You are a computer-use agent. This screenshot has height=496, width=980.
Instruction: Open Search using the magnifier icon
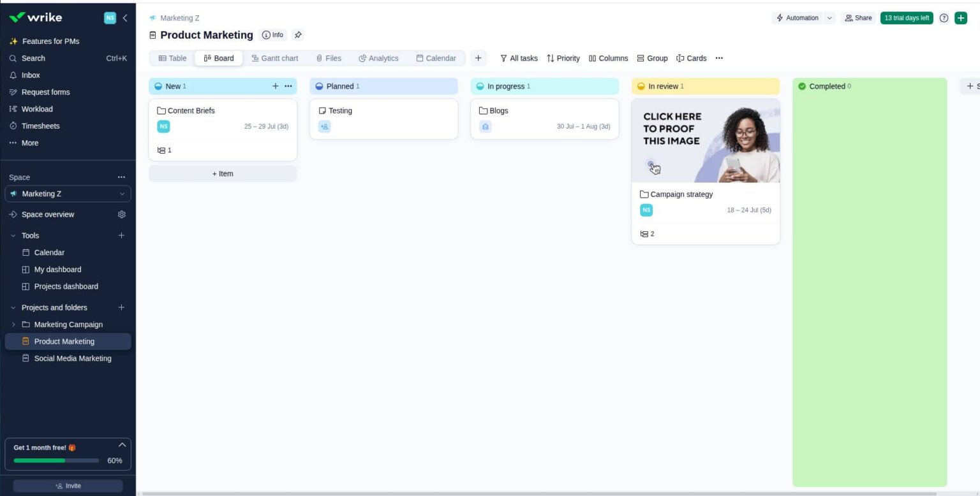point(13,58)
